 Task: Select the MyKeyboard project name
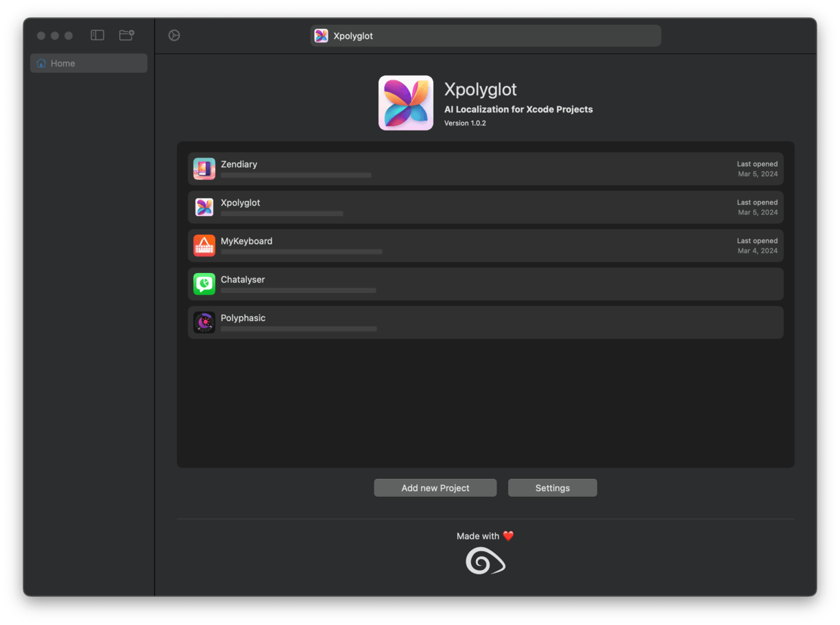[x=246, y=241]
